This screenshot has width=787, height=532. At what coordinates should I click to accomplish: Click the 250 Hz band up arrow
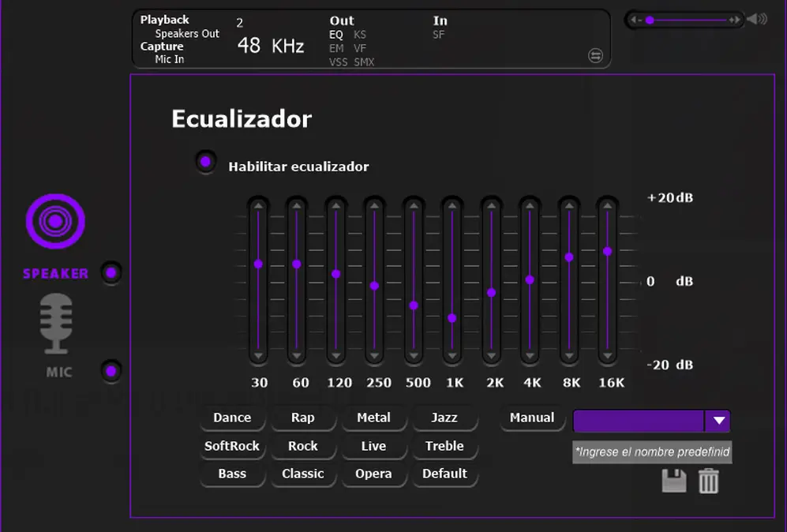click(374, 206)
